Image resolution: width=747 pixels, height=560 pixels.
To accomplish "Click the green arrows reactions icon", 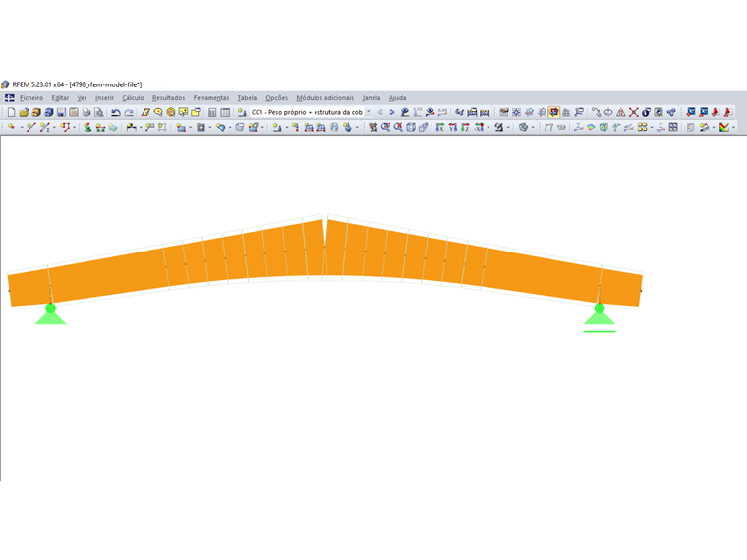I will 616,127.
